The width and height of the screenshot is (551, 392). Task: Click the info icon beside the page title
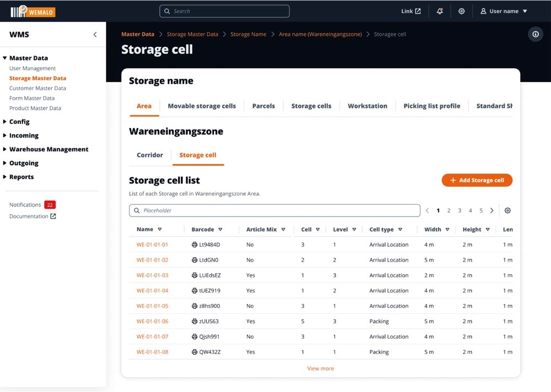[x=535, y=34]
